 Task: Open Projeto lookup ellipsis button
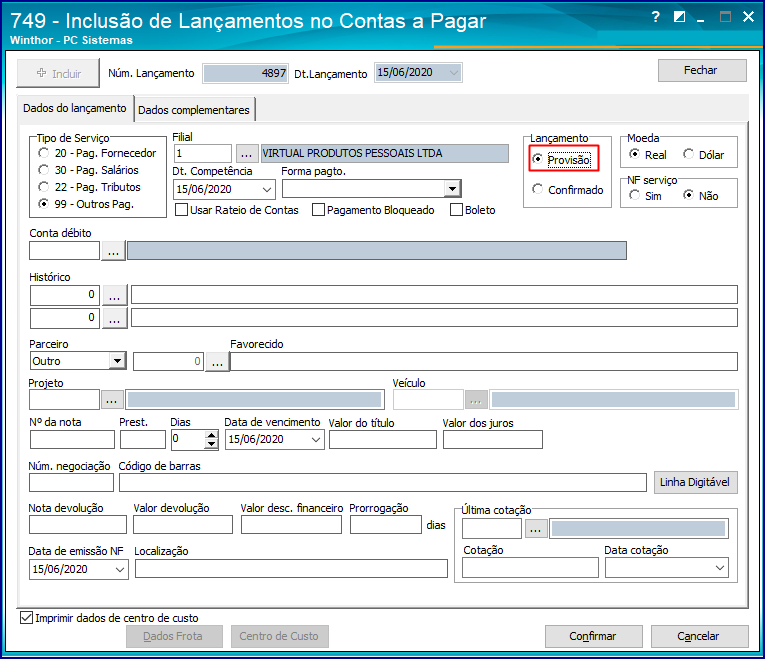(112, 399)
